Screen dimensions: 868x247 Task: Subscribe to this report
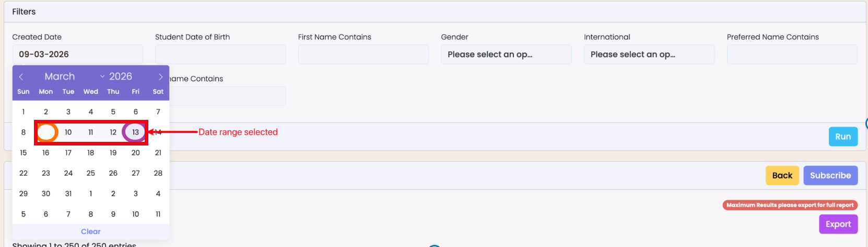click(830, 176)
